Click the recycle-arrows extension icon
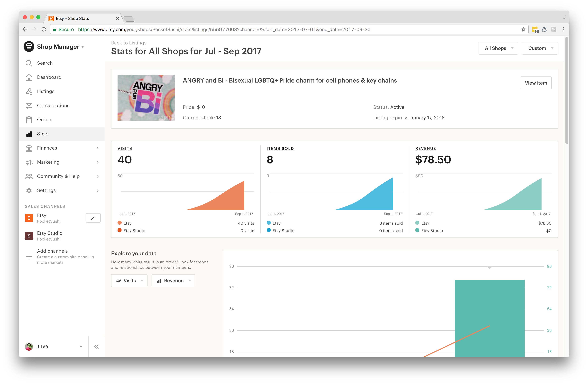Viewport: 588px width, 384px height. (x=544, y=29)
